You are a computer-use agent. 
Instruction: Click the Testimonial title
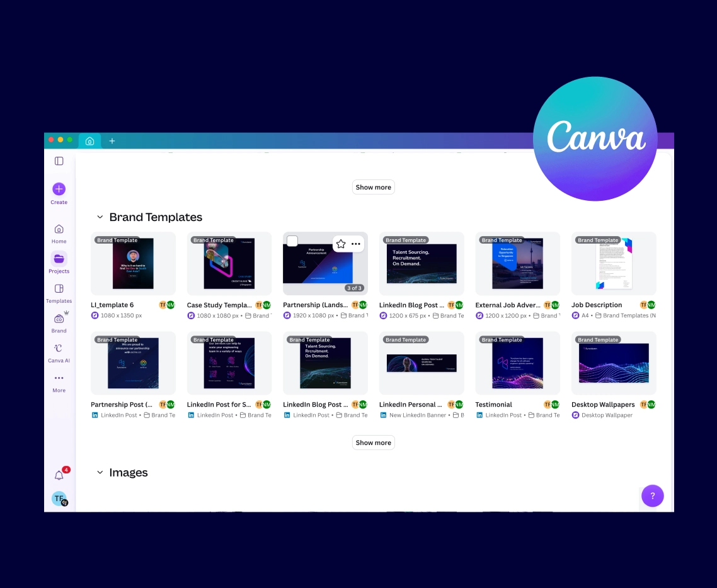pyautogui.click(x=493, y=404)
